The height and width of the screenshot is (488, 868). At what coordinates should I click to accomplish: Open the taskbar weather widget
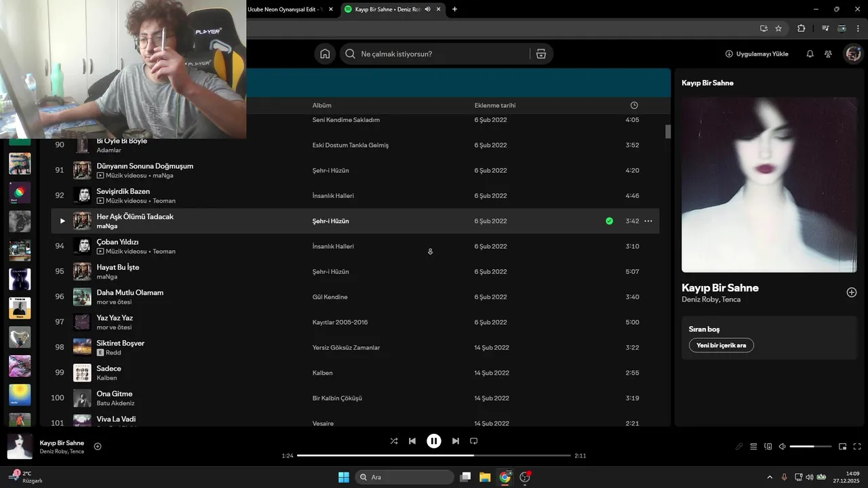click(x=26, y=477)
